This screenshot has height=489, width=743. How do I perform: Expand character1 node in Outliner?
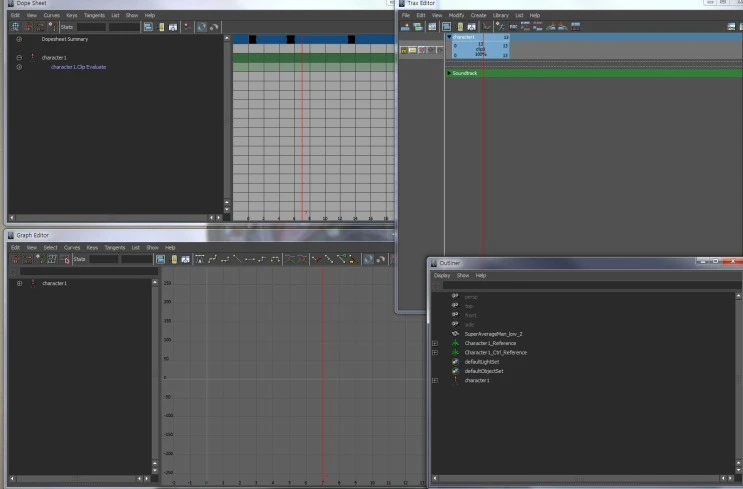(435, 380)
